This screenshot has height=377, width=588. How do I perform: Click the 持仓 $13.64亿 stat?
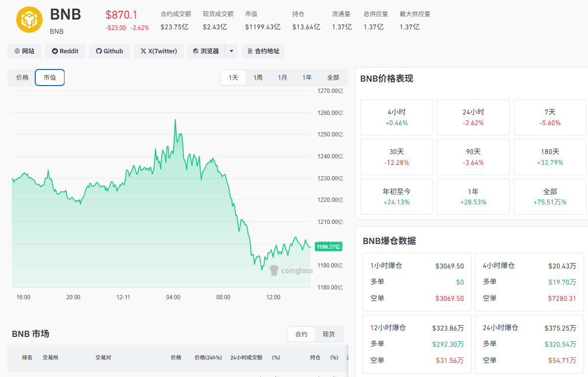point(306,21)
